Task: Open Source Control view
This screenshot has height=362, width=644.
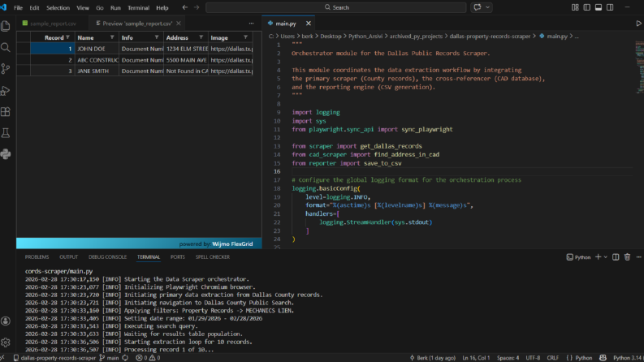Action: (6, 68)
